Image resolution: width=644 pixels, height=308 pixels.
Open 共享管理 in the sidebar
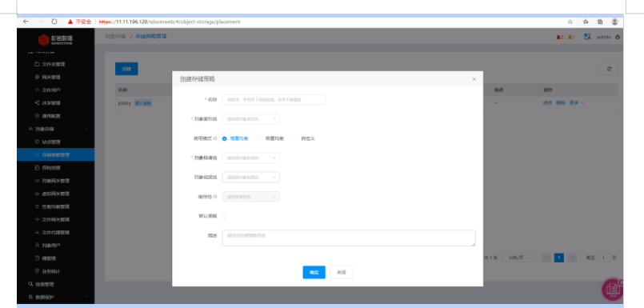48,103
